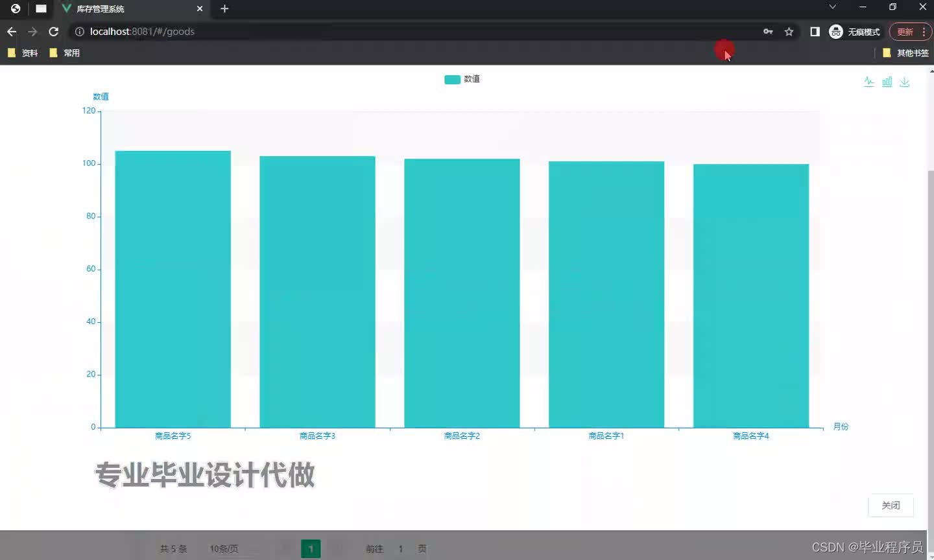Switch the chart to bar view
This screenshot has height=560, width=934.
tap(887, 82)
